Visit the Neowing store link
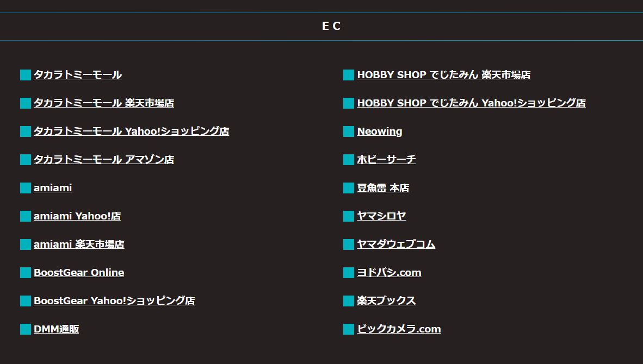The width and height of the screenshot is (643, 364). pos(380,131)
